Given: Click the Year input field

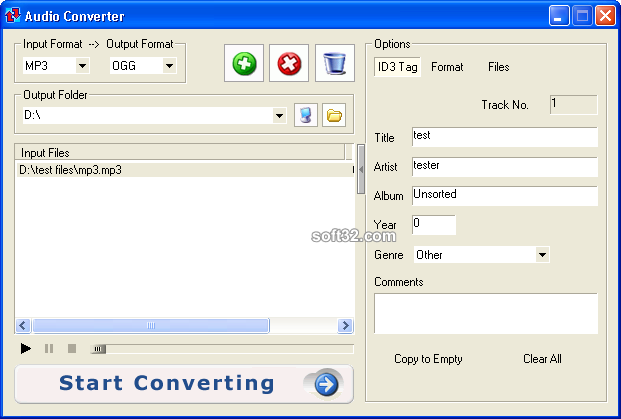Looking at the screenshot, I should tap(434, 225).
